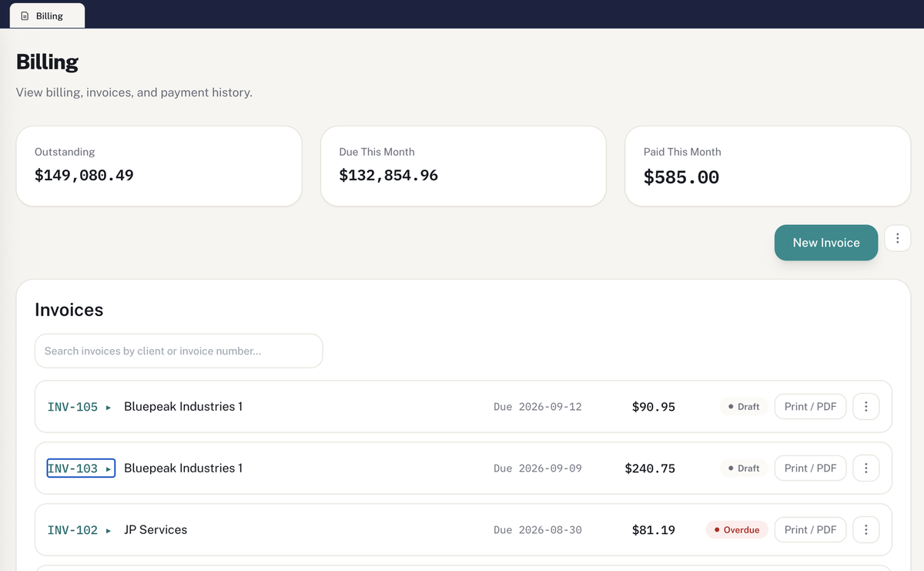Click the $240.75 amount
The width and height of the screenshot is (924, 571).
[650, 469]
